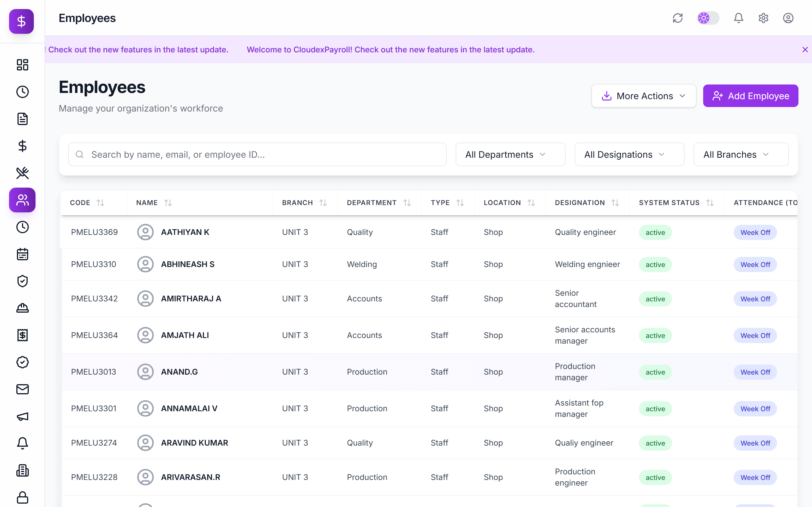The width and height of the screenshot is (812, 507).
Task: Open the All Branches dropdown
Action: (x=741, y=155)
